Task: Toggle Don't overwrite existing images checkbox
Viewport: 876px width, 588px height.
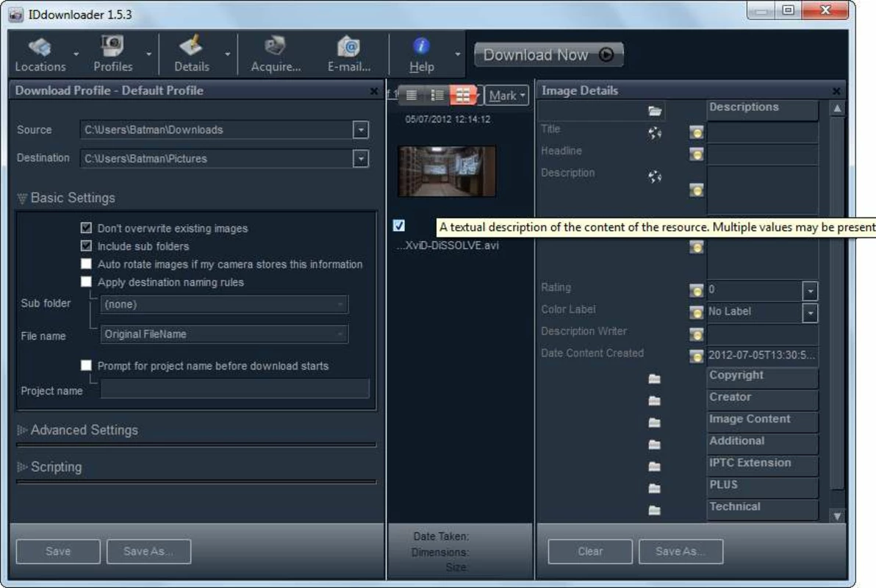Action: pyautogui.click(x=86, y=228)
